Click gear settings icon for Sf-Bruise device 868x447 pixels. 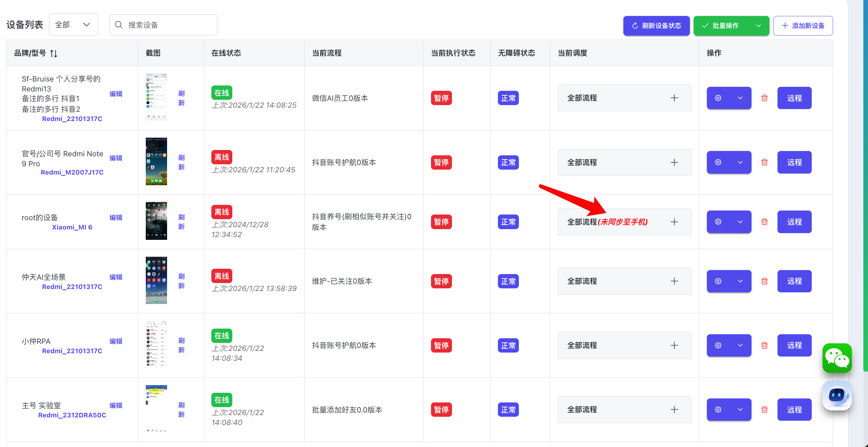tap(718, 98)
